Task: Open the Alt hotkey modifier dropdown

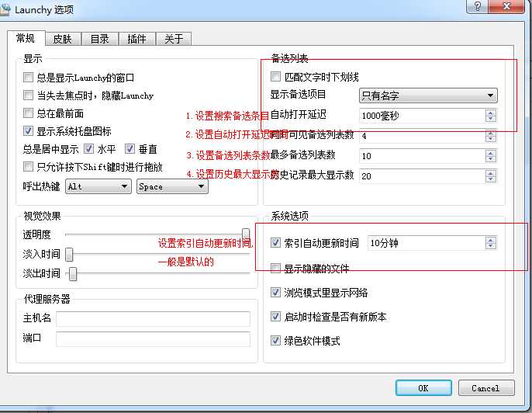Action: coord(98,186)
